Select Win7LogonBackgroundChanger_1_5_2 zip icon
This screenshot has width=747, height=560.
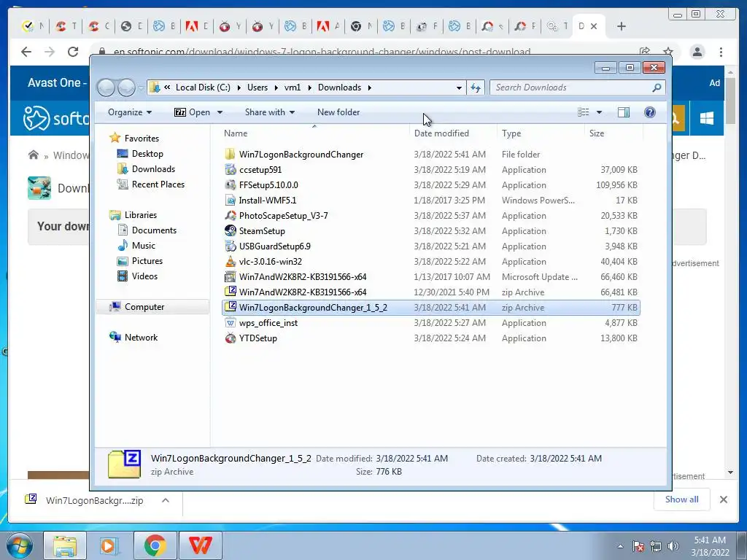point(230,307)
